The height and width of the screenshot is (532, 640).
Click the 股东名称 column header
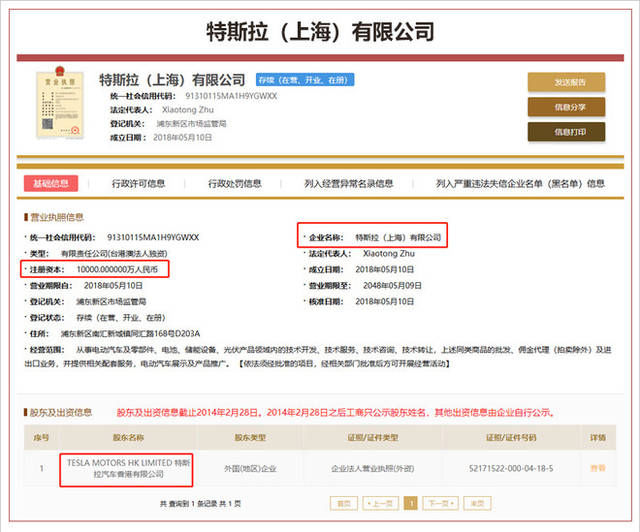pyautogui.click(x=126, y=438)
